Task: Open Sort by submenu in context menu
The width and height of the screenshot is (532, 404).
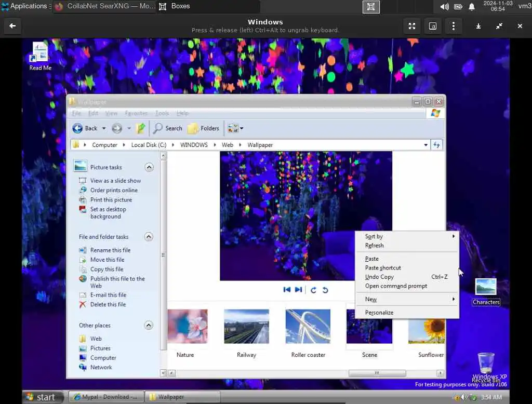Action: [407, 236]
